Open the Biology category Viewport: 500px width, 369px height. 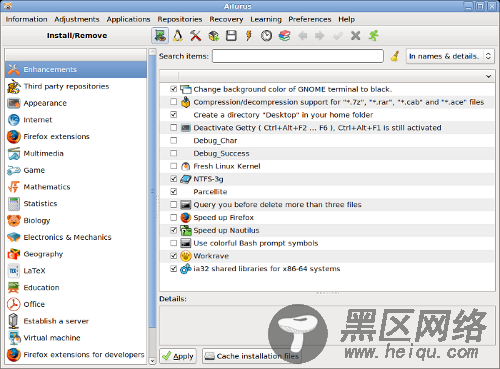[76, 220]
